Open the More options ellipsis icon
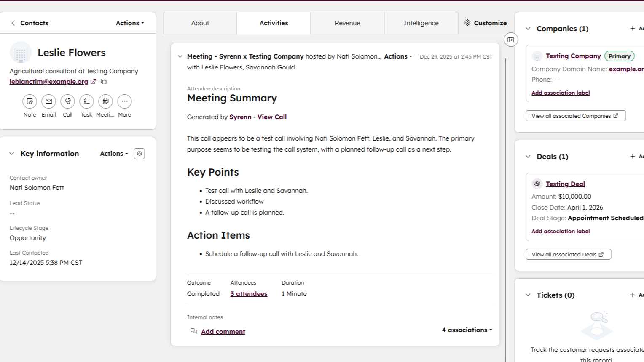Image resolution: width=644 pixels, height=362 pixels. (x=124, y=101)
